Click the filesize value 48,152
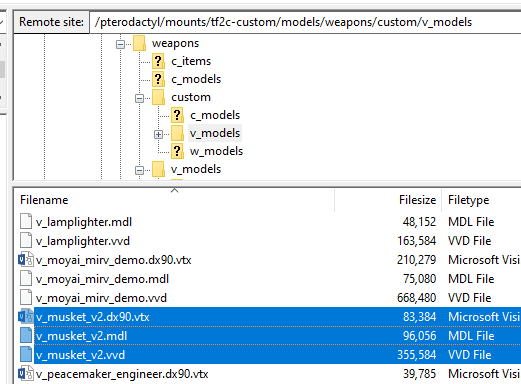The height and width of the screenshot is (384, 521). pyautogui.click(x=419, y=222)
